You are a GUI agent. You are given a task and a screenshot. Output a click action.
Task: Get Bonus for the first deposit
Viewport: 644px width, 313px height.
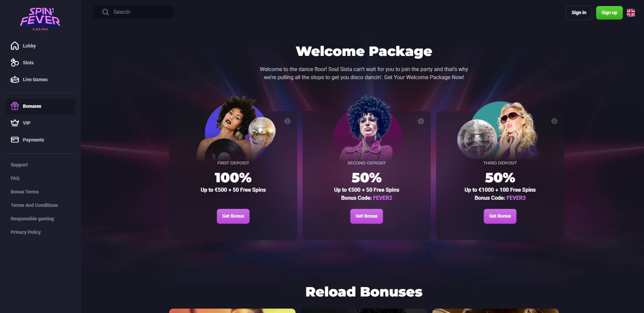(x=233, y=216)
